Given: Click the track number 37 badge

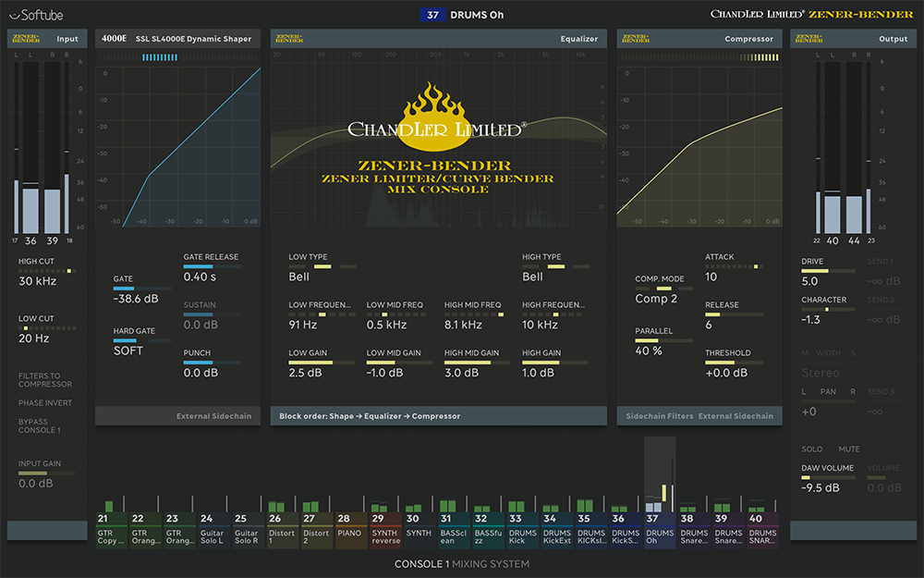Looking at the screenshot, I should click(x=432, y=14).
